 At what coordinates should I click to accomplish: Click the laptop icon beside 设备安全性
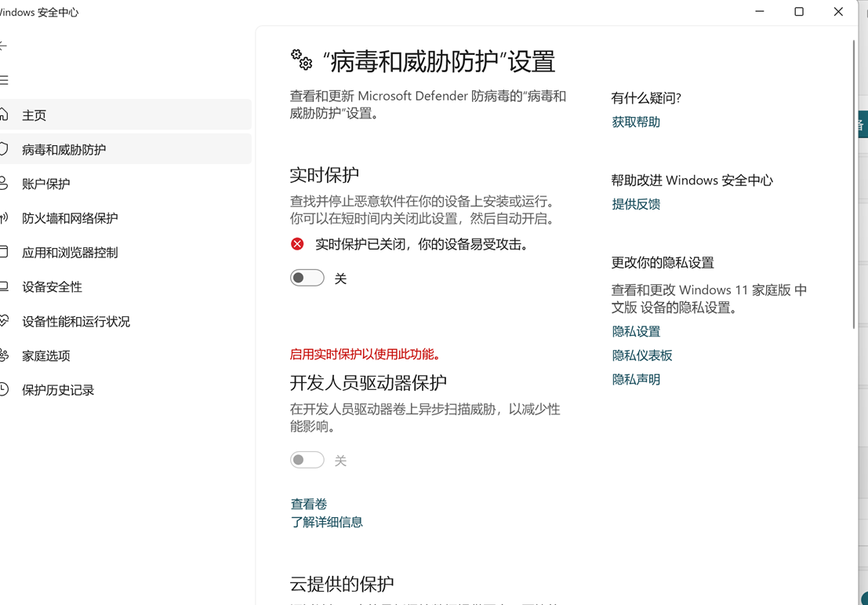tap(4, 286)
